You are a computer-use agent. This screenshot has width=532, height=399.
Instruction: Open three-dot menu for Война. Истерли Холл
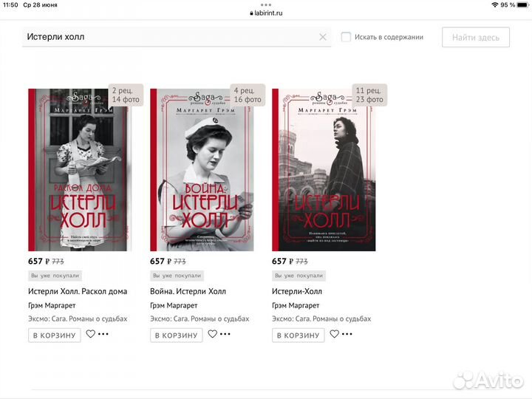225,335
